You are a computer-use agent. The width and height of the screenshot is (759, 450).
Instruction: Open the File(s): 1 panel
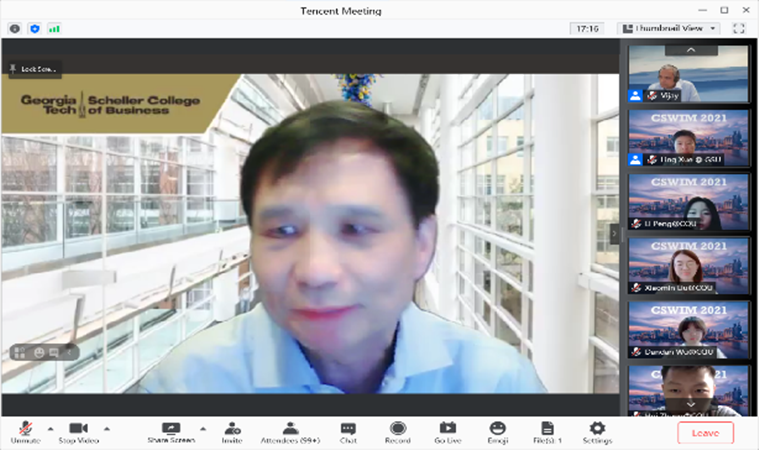point(547,433)
